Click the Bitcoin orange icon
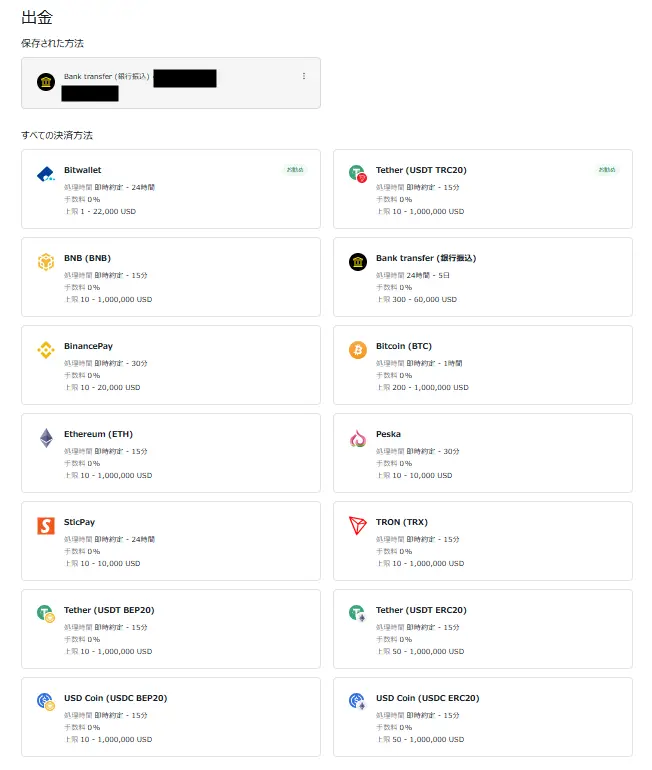652x770 pixels. pos(358,350)
